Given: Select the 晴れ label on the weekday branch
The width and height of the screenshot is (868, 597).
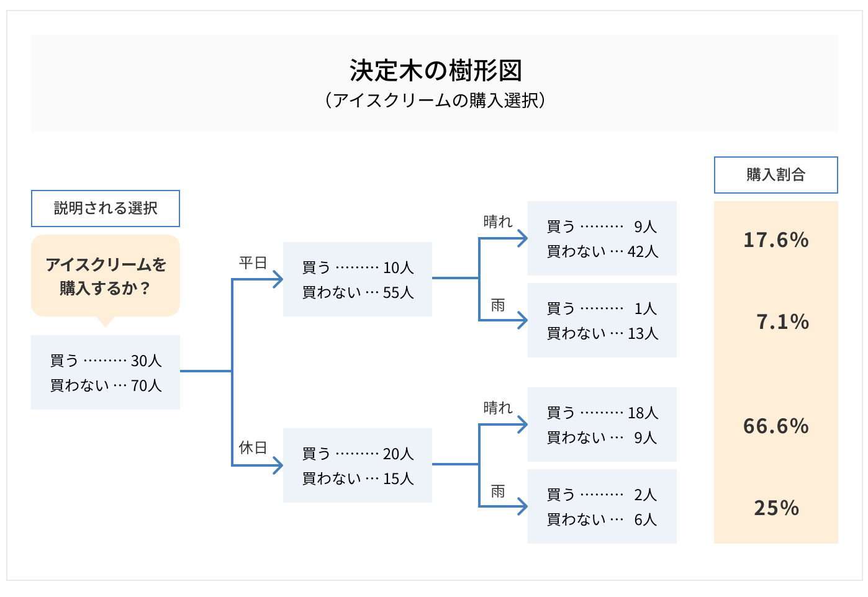Looking at the screenshot, I should 498,222.
